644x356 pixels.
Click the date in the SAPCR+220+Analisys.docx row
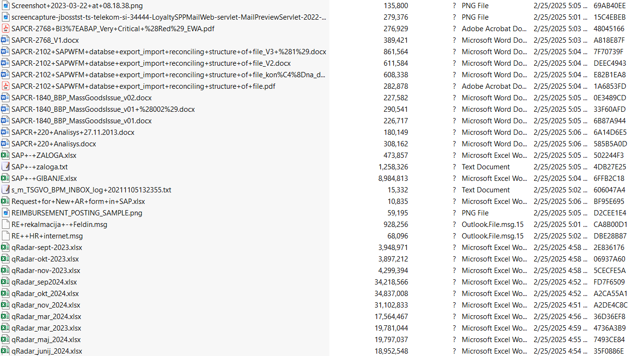click(560, 144)
